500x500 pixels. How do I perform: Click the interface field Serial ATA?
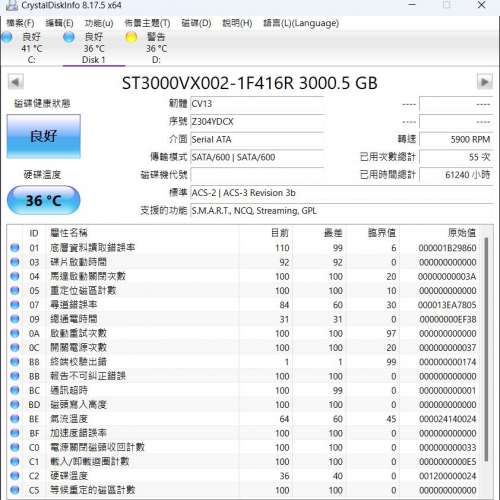pyautogui.click(x=257, y=139)
